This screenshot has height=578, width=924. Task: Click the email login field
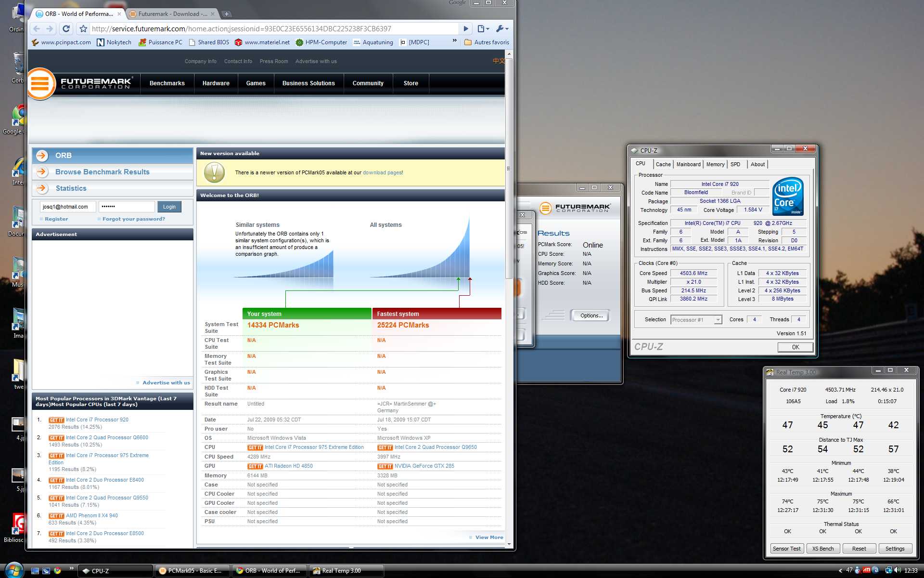[x=68, y=207]
